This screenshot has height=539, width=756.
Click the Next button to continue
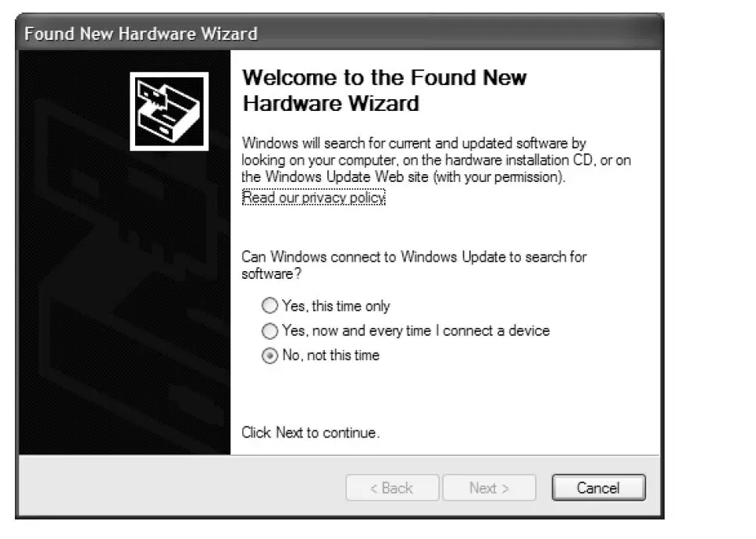click(489, 488)
